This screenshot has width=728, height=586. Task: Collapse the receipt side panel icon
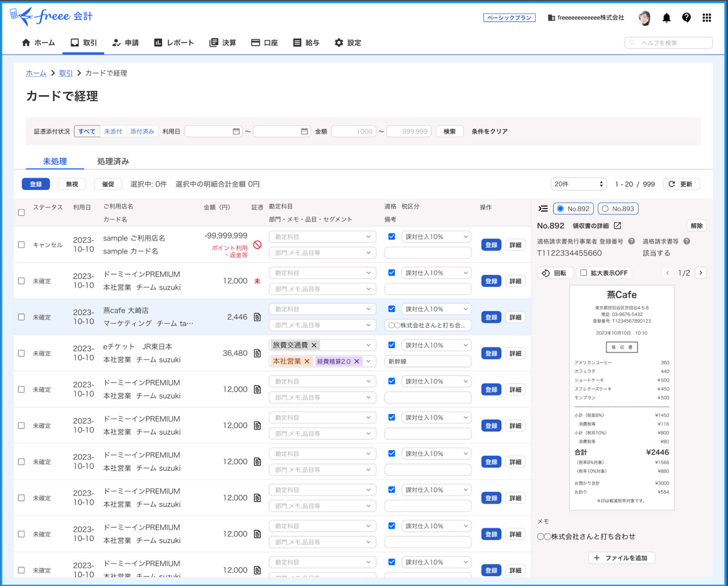coord(543,209)
